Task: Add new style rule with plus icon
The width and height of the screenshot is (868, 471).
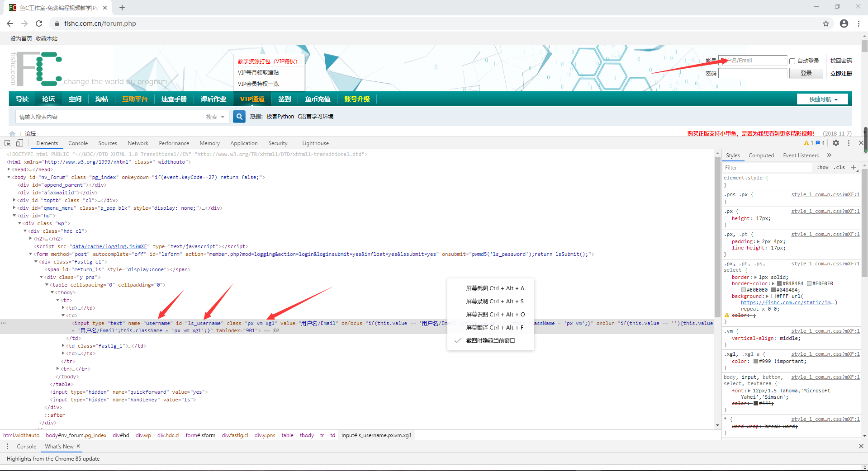Action: pos(854,167)
